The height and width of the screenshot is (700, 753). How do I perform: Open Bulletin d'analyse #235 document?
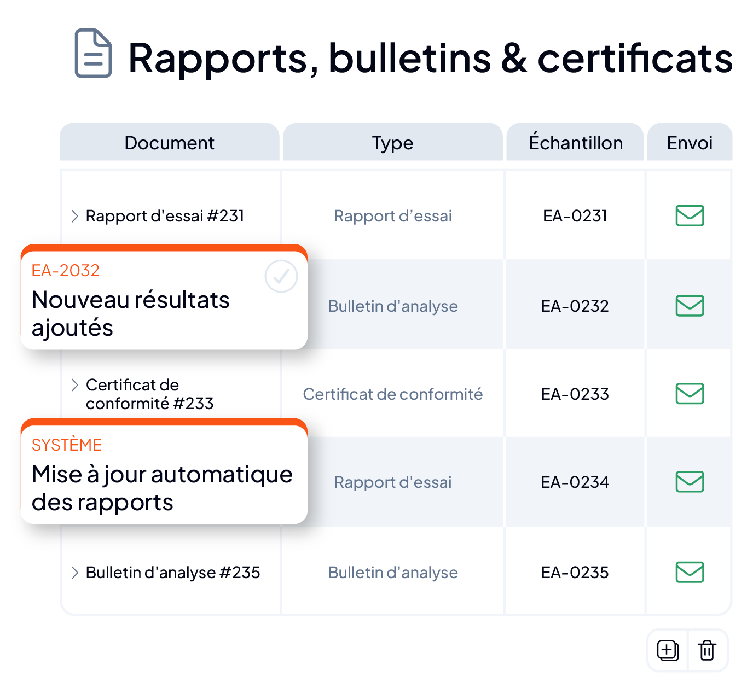pos(173,573)
